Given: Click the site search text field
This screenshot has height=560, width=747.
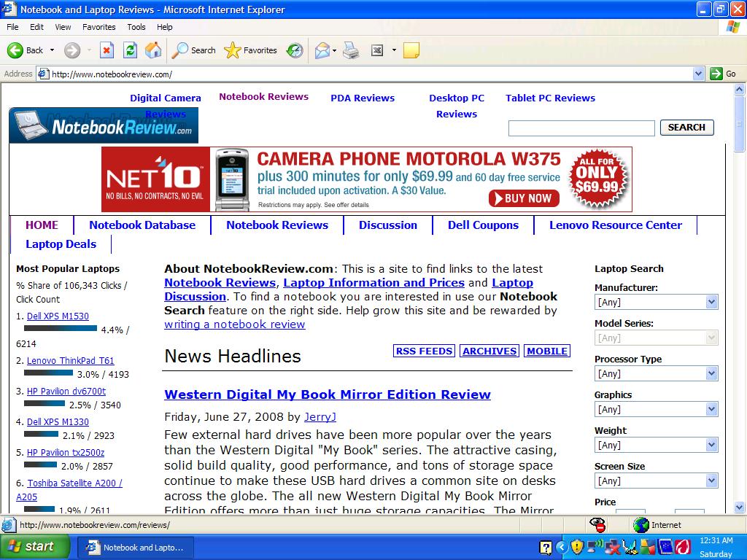Looking at the screenshot, I should point(581,128).
